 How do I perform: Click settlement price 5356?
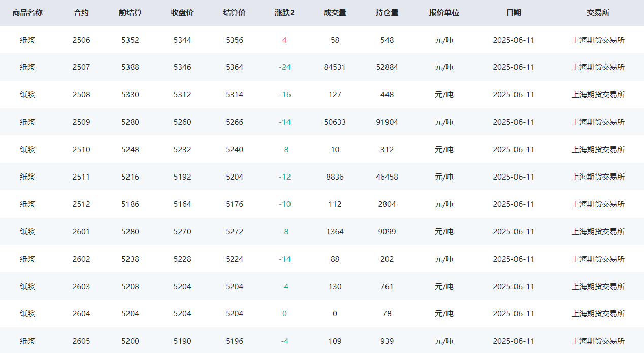coord(234,40)
